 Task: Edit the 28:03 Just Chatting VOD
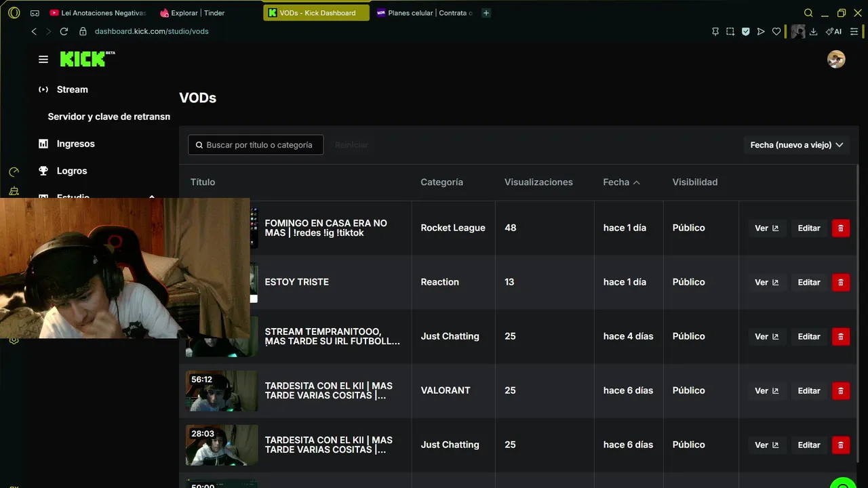[x=809, y=445]
